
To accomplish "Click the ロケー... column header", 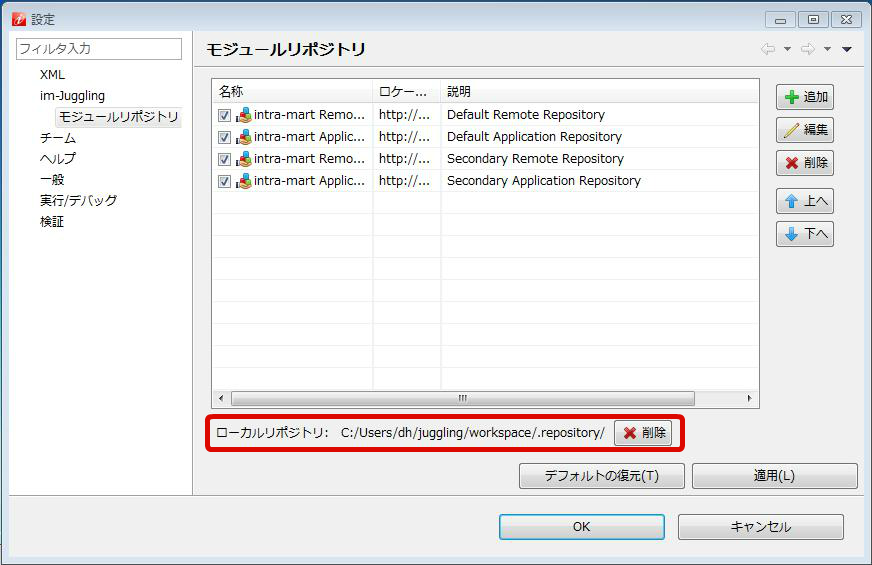I will pyautogui.click(x=407, y=91).
